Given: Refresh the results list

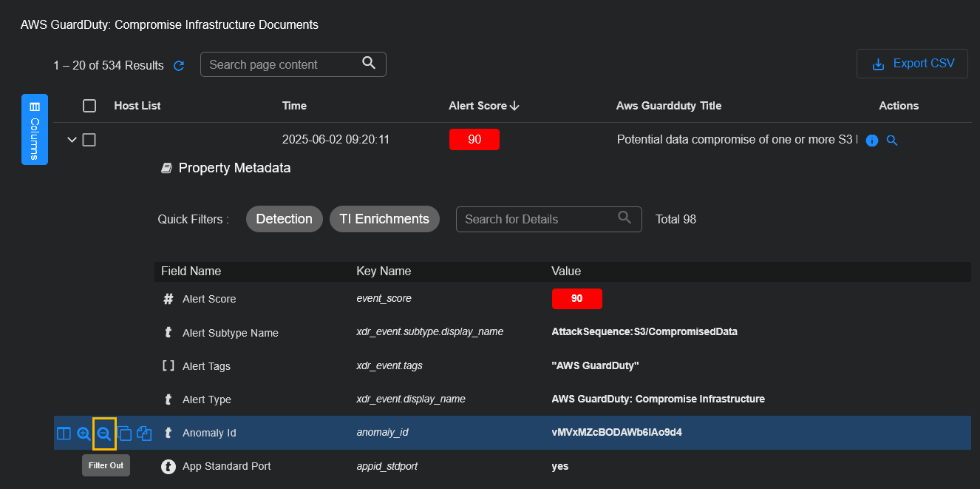Looking at the screenshot, I should (x=179, y=66).
